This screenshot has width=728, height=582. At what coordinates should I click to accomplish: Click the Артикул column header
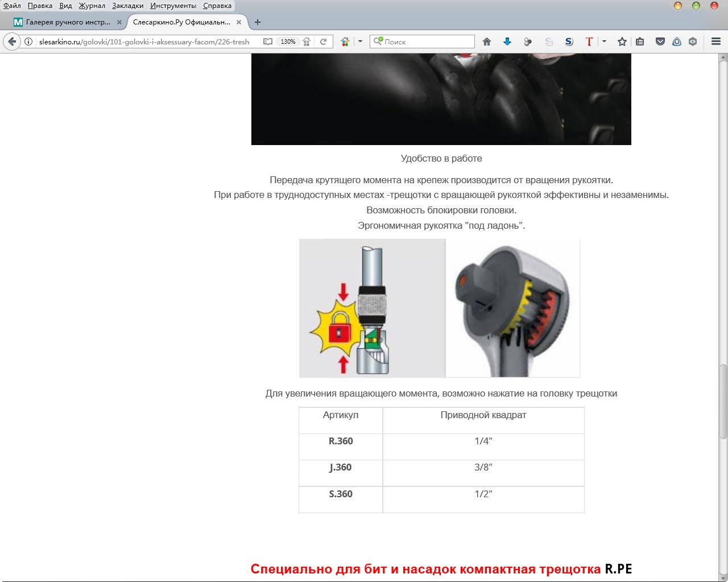coord(341,420)
